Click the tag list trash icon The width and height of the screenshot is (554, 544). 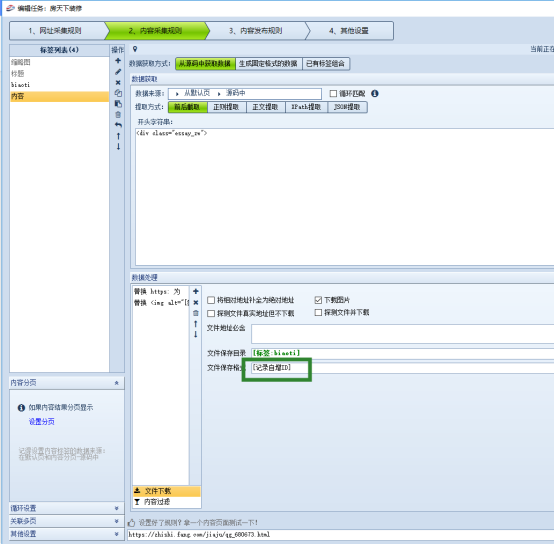(x=118, y=114)
